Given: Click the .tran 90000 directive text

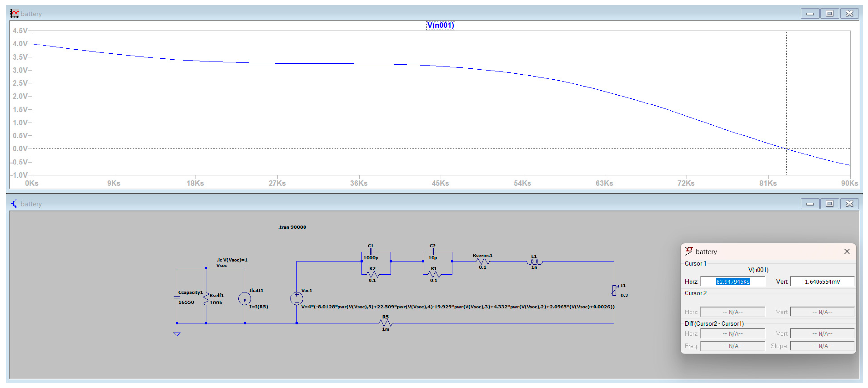Looking at the screenshot, I should coord(292,227).
